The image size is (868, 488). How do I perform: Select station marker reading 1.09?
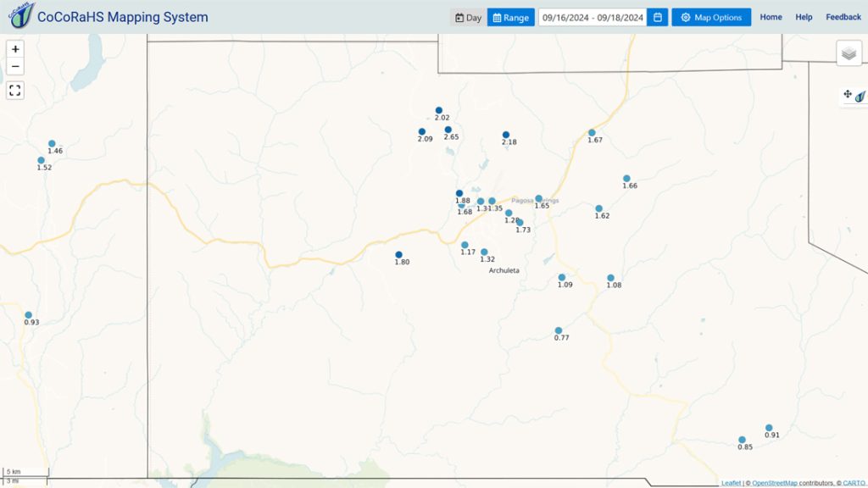click(x=562, y=278)
